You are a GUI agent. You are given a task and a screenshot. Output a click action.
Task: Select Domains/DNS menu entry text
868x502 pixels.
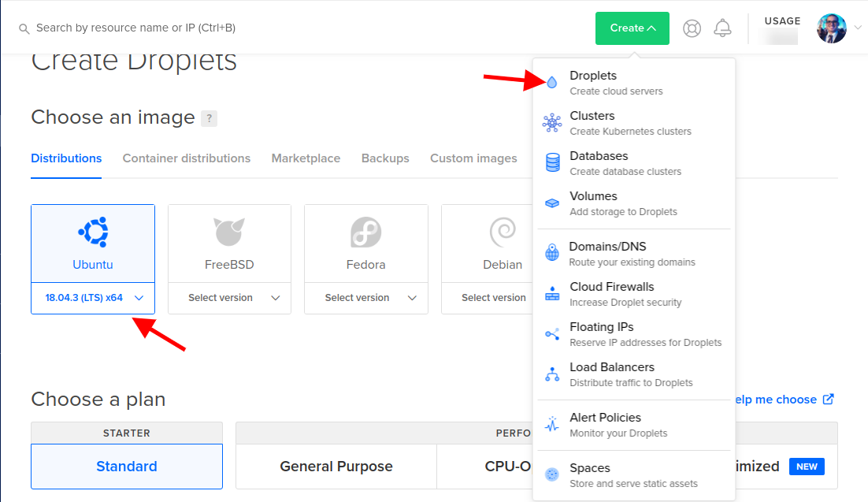click(x=607, y=247)
